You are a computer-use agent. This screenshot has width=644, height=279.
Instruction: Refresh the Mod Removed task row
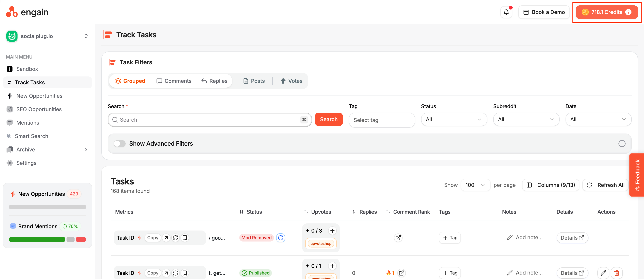click(x=176, y=238)
